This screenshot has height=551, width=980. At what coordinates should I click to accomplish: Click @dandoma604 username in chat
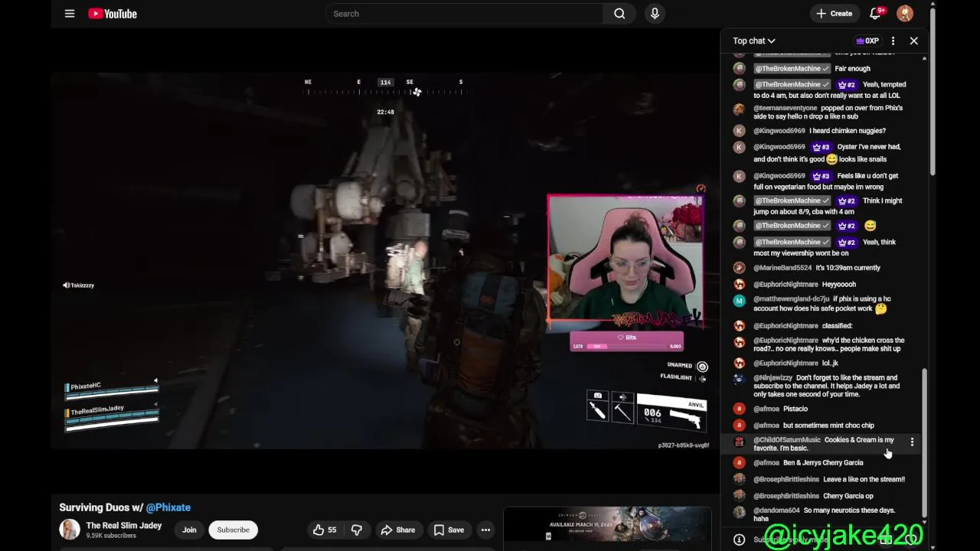point(776,510)
